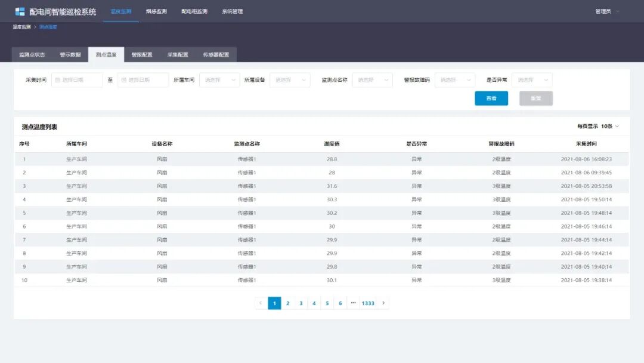Go to page 2

(287, 303)
